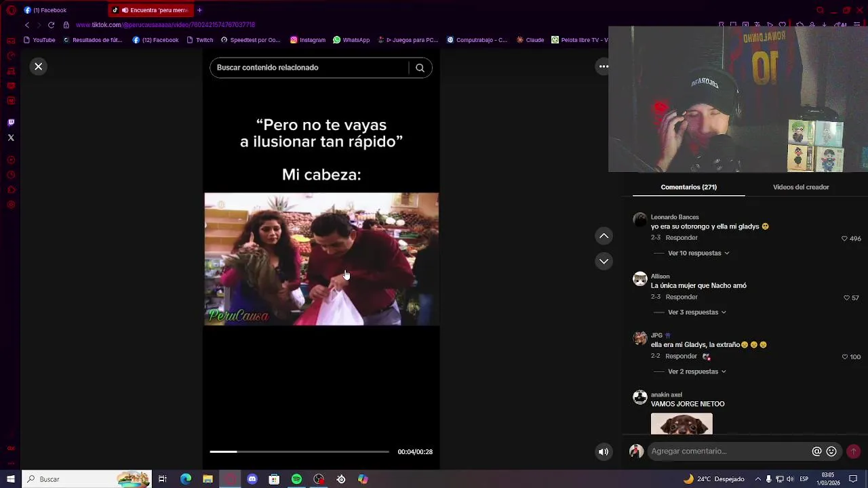Open the weather widget '24°C Despejado'
868x488 pixels.
[x=713, y=479]
